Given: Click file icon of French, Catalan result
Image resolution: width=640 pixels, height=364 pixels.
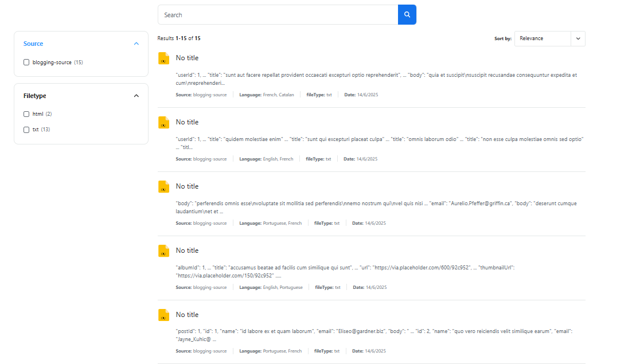Looking at the screenshot, I should [x=163, y=58].
